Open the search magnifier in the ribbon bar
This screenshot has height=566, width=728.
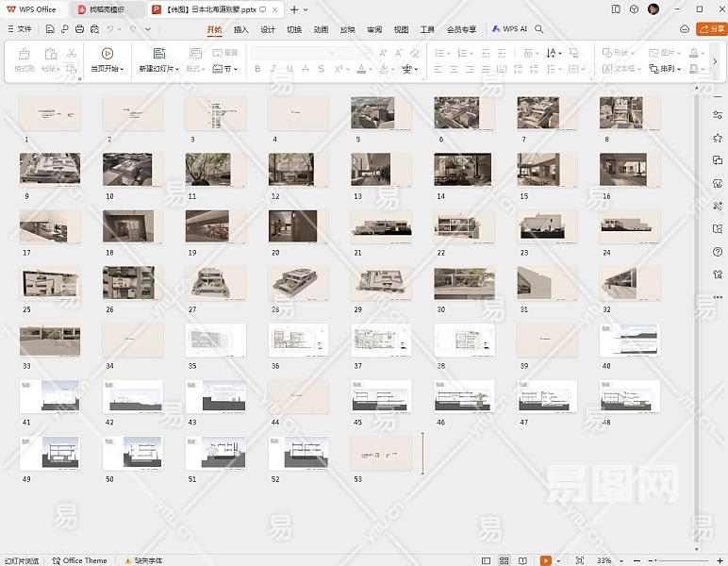(x=539, y=29)
